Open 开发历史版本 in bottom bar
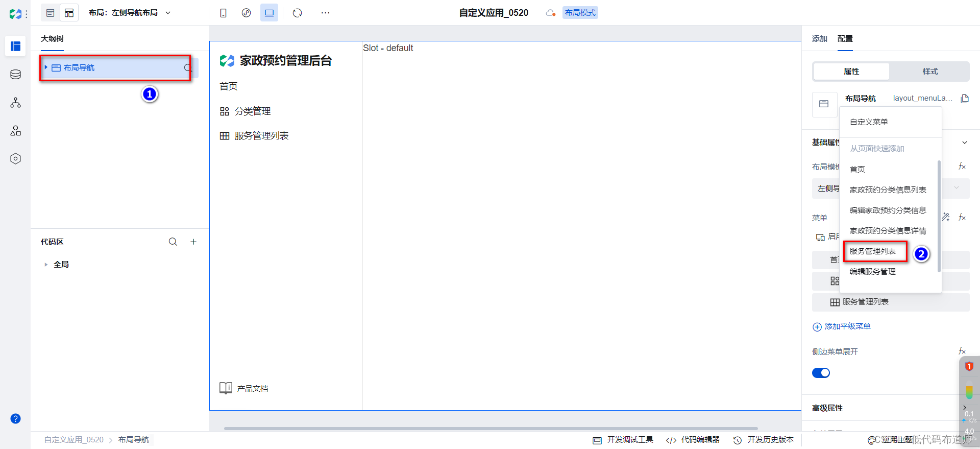 (x=764, y=440)
